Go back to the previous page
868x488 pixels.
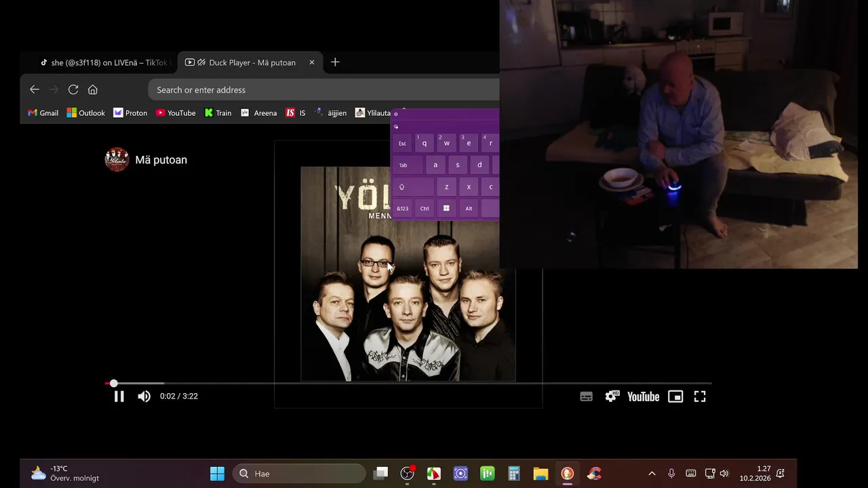click(x=35, y=89)
